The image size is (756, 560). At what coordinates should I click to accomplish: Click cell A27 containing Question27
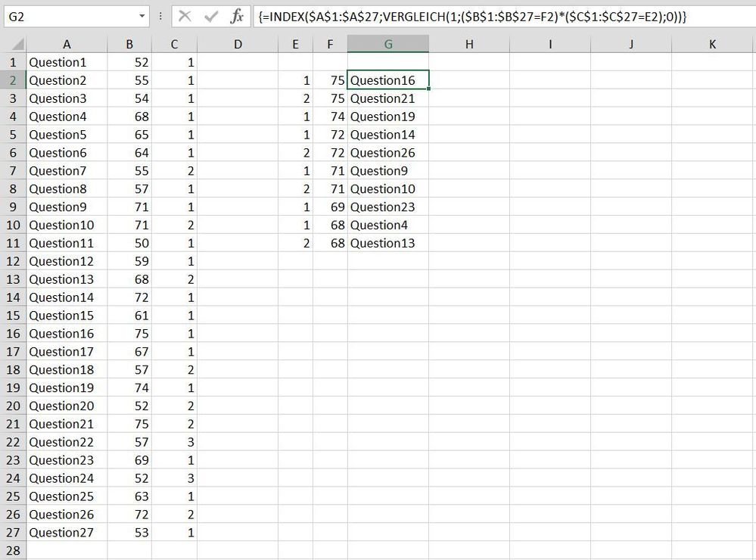coord(67,533)
